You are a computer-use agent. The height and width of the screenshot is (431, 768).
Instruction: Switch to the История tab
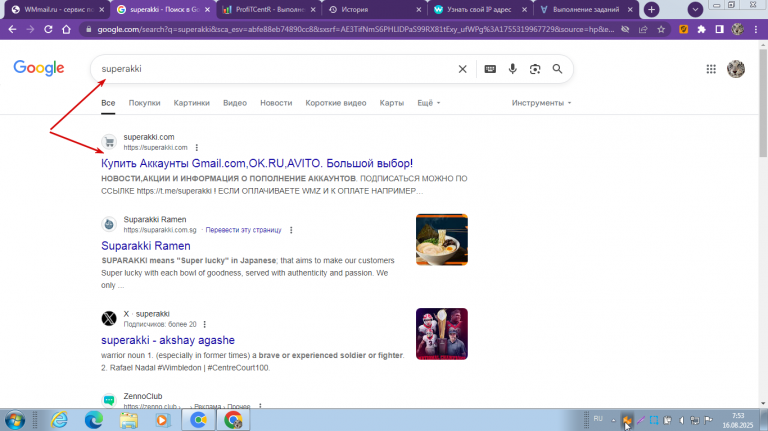(375, 10)
